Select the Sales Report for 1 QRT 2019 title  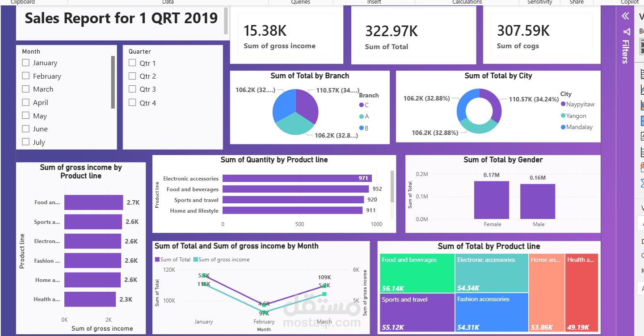pyautogui.click(x=121, y=18)
